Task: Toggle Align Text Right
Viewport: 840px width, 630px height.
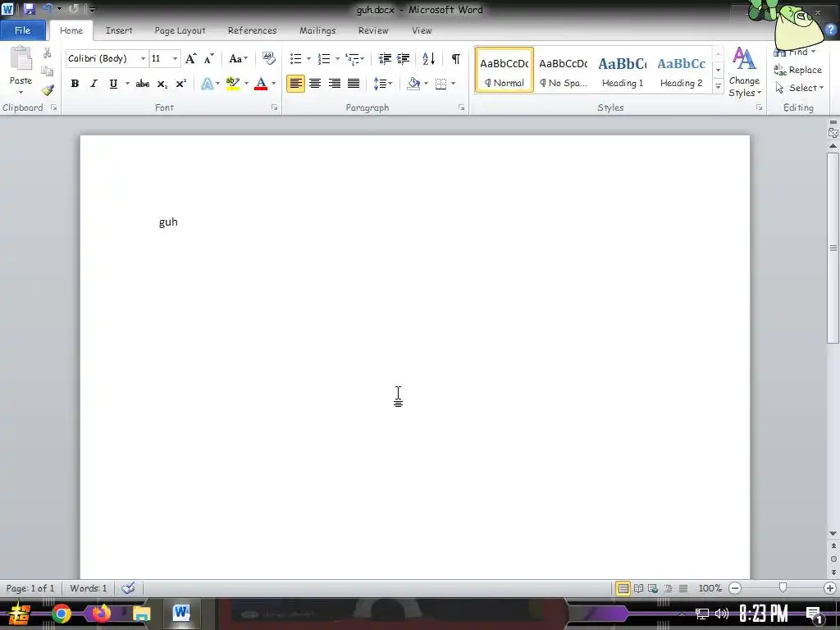Action: coord(335,84)
